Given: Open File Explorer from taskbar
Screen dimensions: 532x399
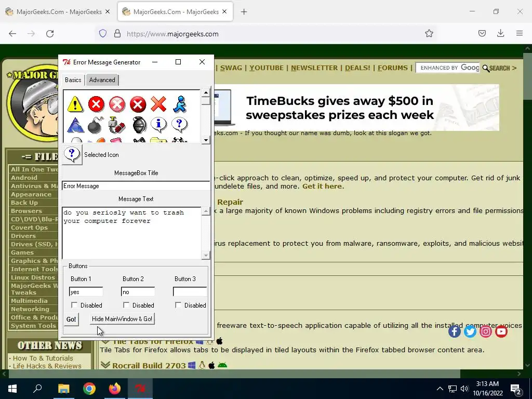Looking at the screenshot, I should [63, 389].
